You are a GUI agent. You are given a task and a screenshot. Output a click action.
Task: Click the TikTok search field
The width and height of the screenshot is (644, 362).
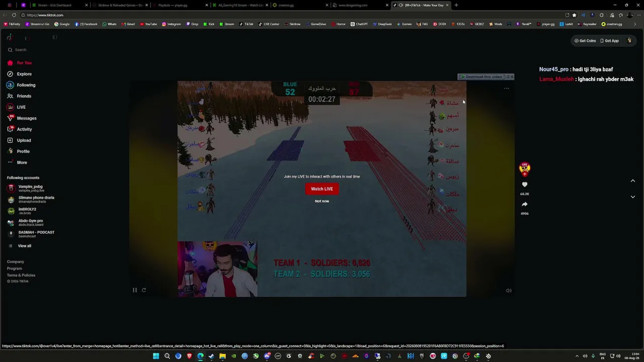[x=30, y=50]
